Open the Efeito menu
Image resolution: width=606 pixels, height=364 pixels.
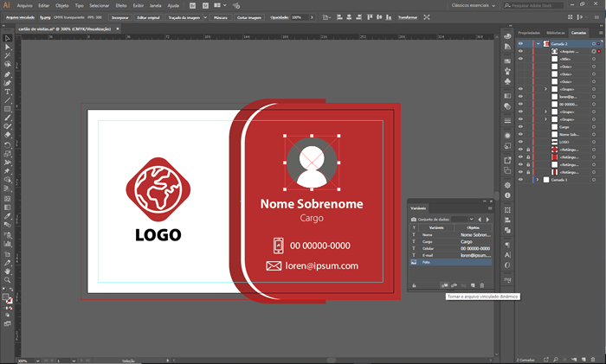point(121,5)
